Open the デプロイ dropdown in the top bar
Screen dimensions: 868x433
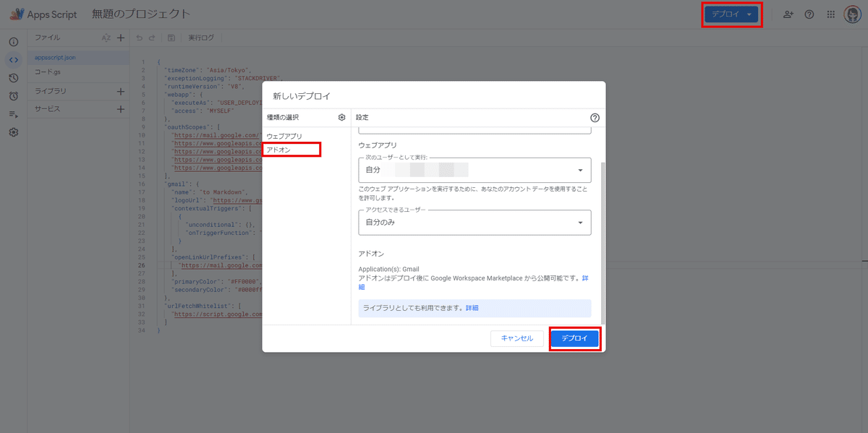coord(732,14)
